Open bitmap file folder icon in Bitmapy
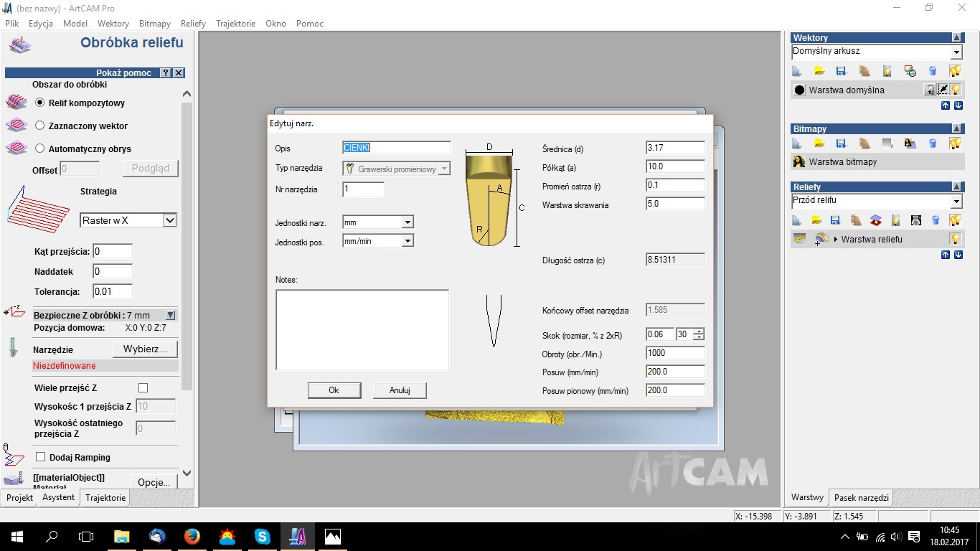This screenshot has height=551, width=980. (819, 143)
